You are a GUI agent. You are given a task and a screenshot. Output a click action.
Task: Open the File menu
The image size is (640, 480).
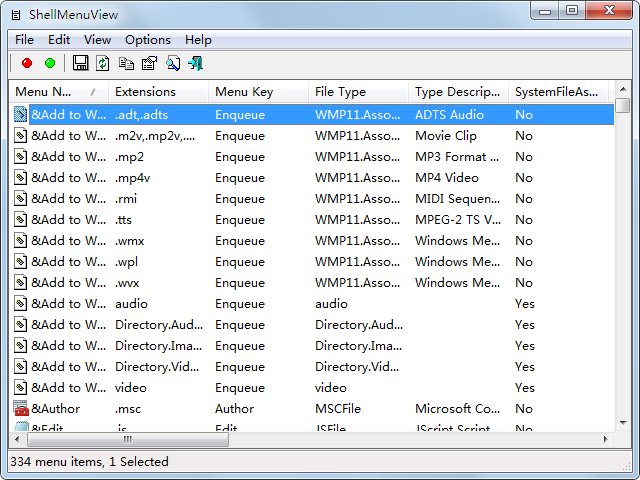24,40
